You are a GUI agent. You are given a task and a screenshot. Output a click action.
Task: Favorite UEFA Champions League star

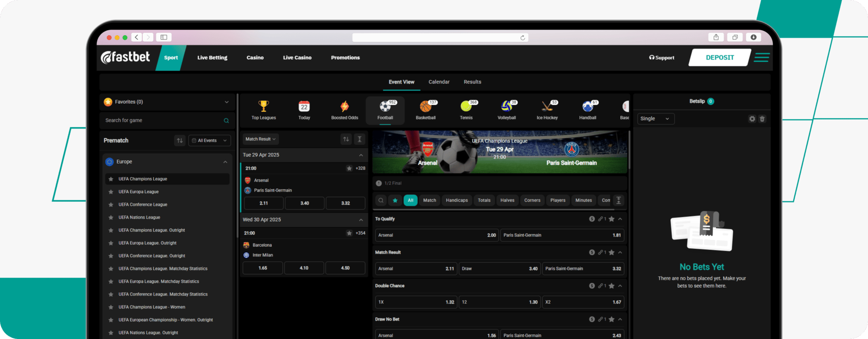tap(111, 179)
